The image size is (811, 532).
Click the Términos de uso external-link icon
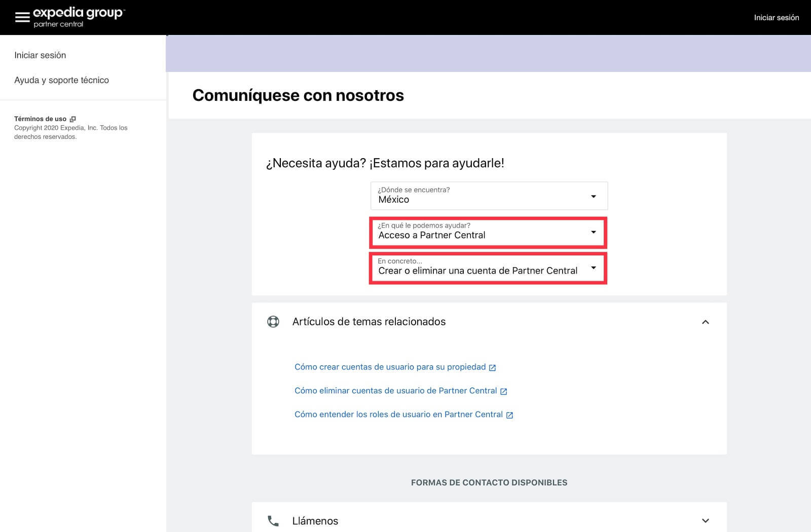click(x=72, y=119)
